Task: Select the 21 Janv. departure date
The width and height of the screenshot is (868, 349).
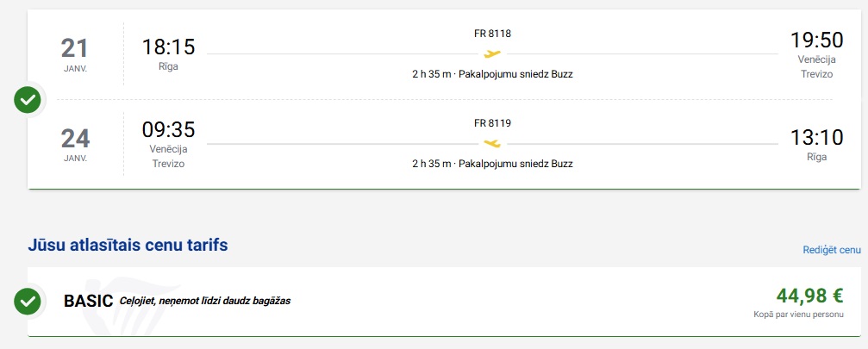Action: point(75,53)
